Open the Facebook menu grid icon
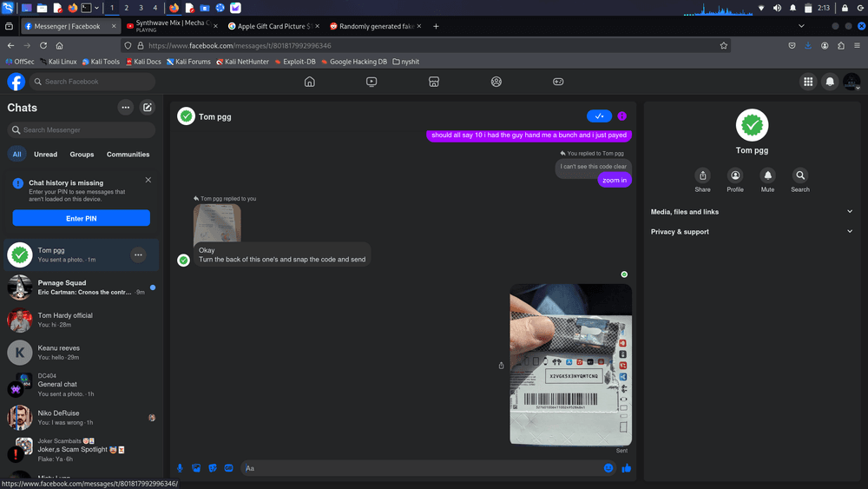Screen dimensions: 868x489 point(808,82)
